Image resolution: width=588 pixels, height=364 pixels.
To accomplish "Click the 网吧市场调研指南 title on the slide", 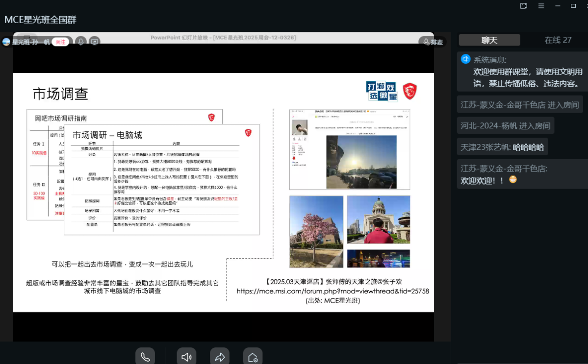I will pyautogui.click(x=61, y=119).
